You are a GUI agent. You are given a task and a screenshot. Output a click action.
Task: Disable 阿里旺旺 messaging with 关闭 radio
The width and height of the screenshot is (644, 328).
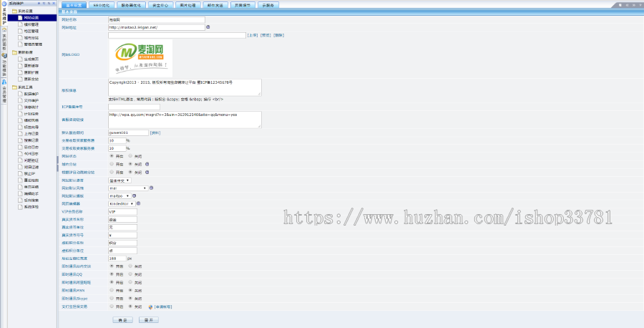click(130, 282)
